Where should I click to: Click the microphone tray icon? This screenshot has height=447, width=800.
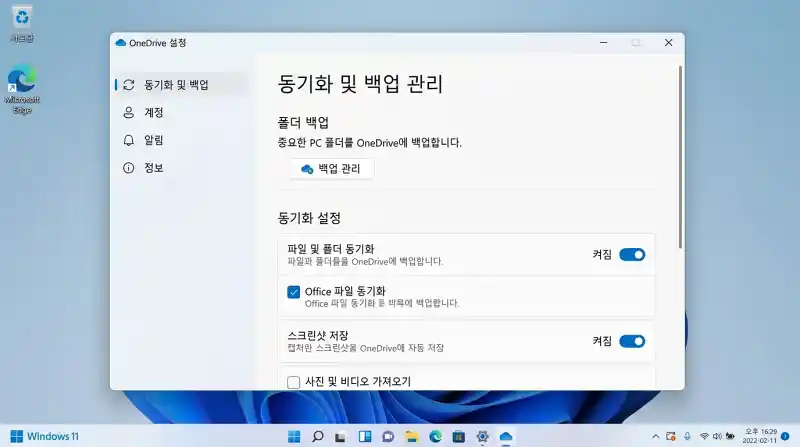[687, 436]
